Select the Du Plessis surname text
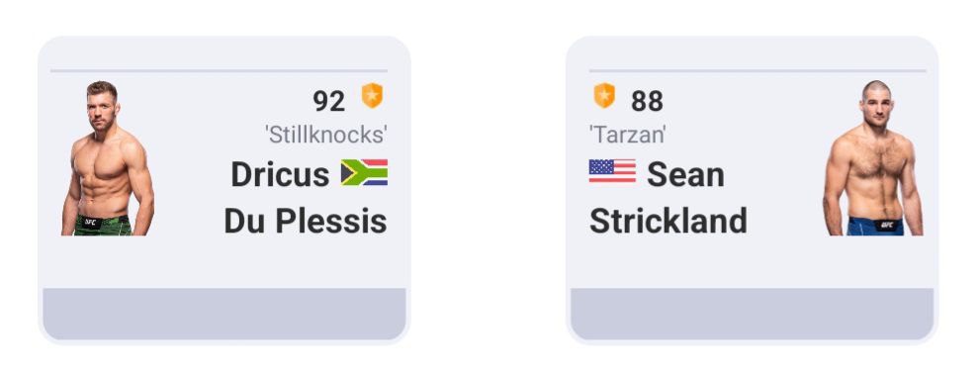 [x=306, y=221]
